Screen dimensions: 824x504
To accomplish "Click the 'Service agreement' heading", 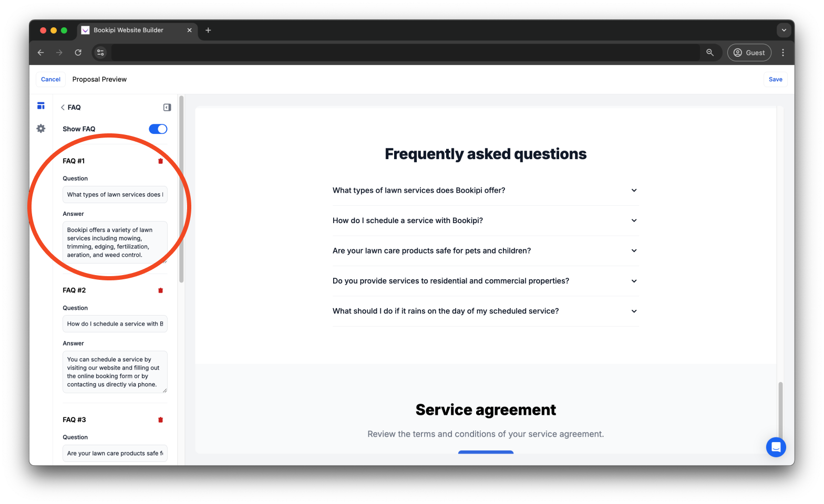I will tap(486, 410).
